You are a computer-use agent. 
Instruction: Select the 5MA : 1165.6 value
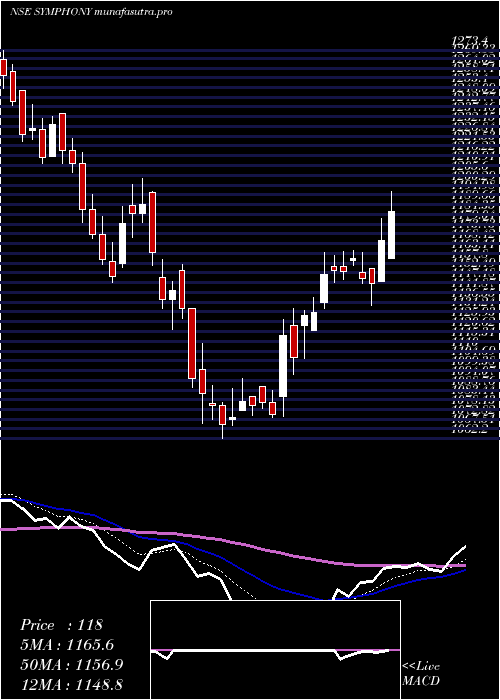(x=67, y=645)
